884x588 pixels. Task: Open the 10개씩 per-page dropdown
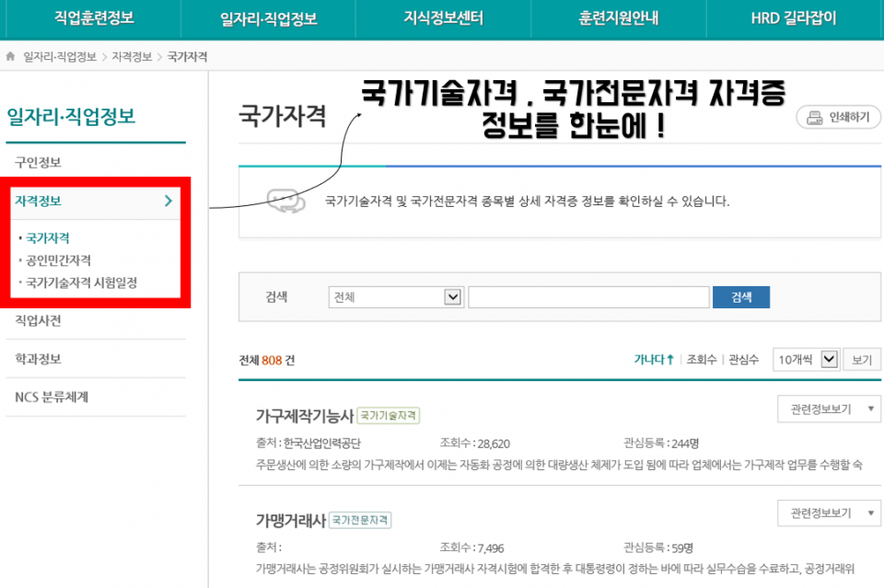[x=806, y=360]
